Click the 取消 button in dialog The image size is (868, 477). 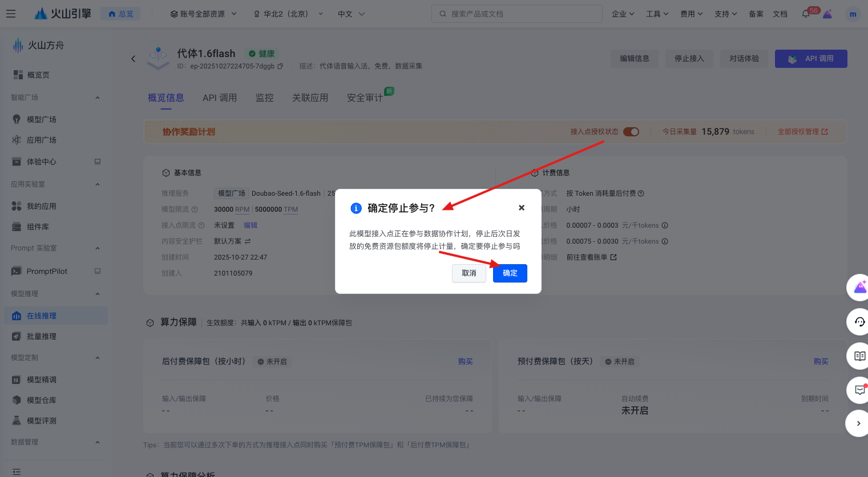(469, 273)
